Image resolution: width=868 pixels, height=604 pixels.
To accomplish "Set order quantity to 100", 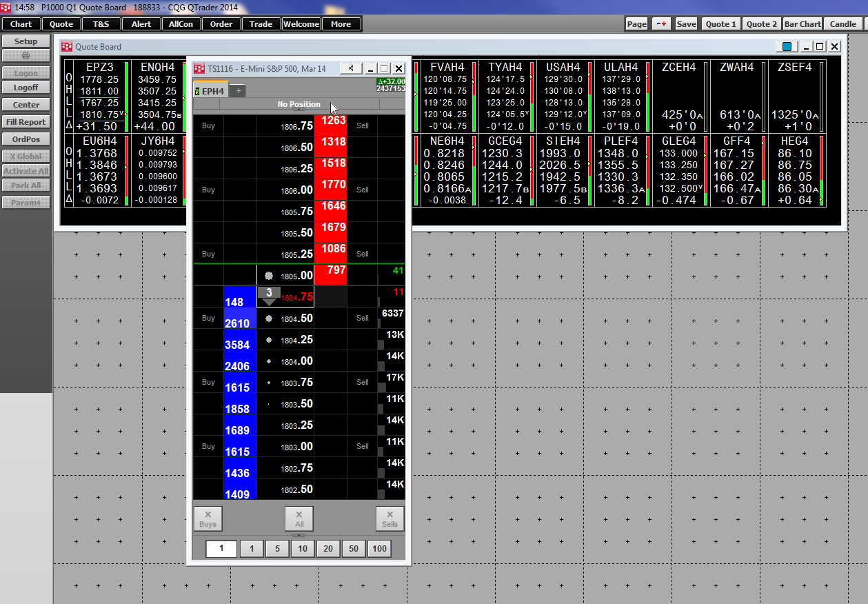I will click(379, 549).
